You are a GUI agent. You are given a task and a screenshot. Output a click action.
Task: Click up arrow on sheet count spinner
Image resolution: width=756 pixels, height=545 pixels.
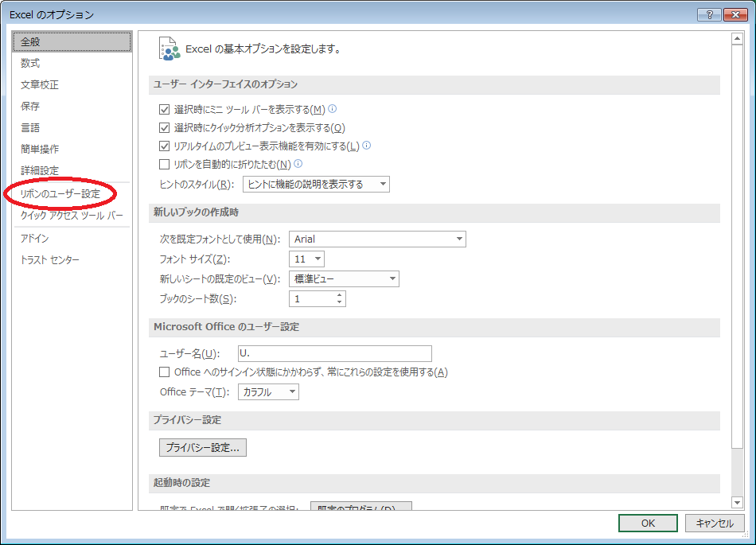pos(340,295)
